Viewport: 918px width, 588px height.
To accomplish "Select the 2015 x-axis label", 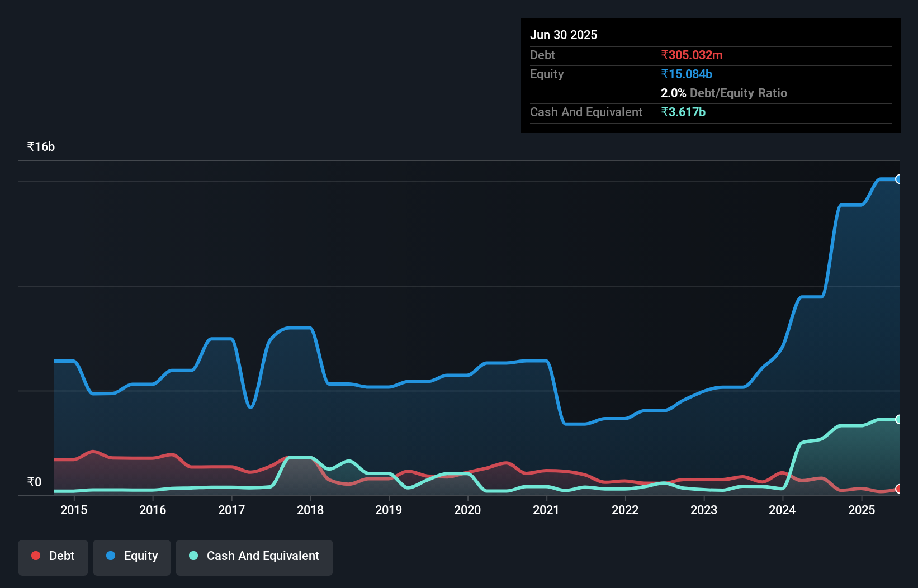I will (74, 510).
